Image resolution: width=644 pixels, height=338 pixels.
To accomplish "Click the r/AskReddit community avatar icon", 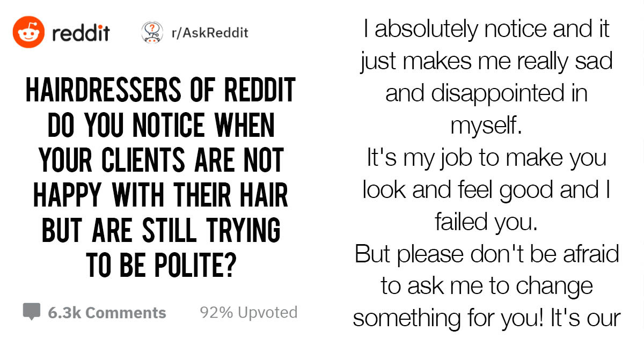I will [151, 33].
